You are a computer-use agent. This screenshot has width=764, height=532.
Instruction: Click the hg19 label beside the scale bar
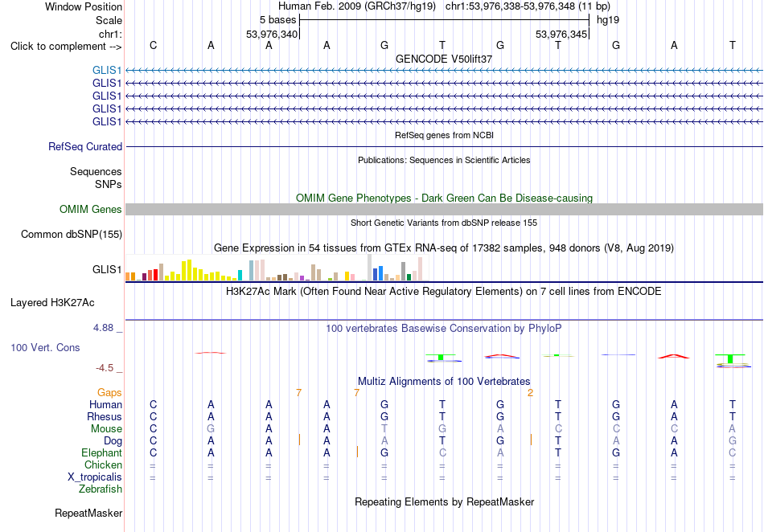(608, 20)
